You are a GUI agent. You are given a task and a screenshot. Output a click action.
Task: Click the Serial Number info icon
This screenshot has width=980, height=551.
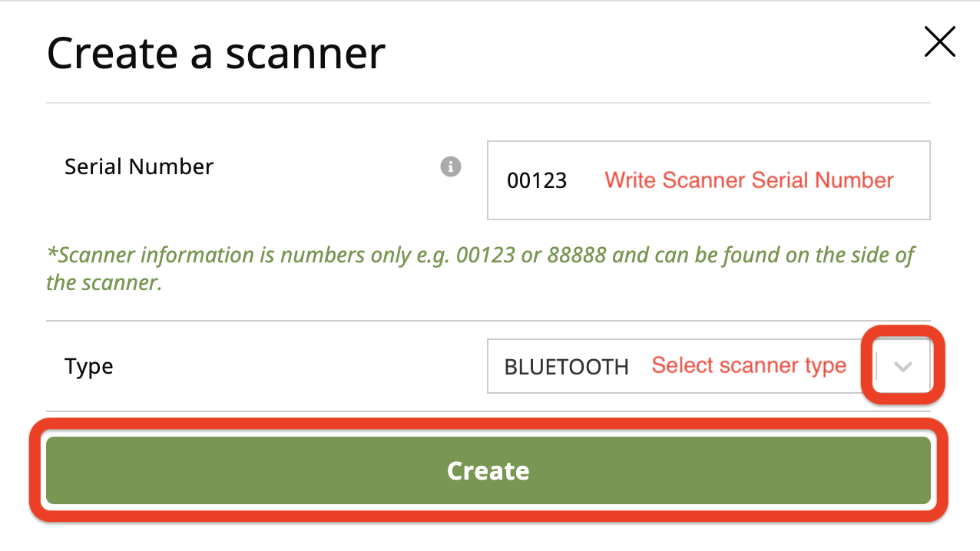pos(451,167)
